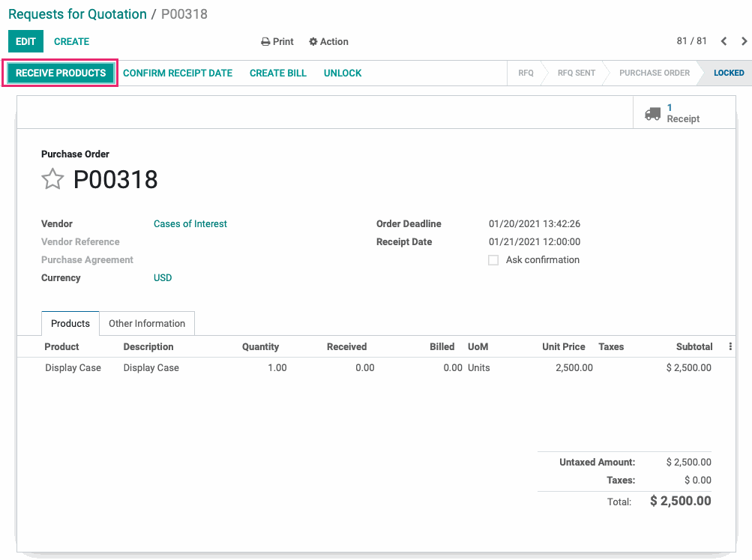Sort by Quantity column header
The image size is (752, 560).
click(260, 346)
